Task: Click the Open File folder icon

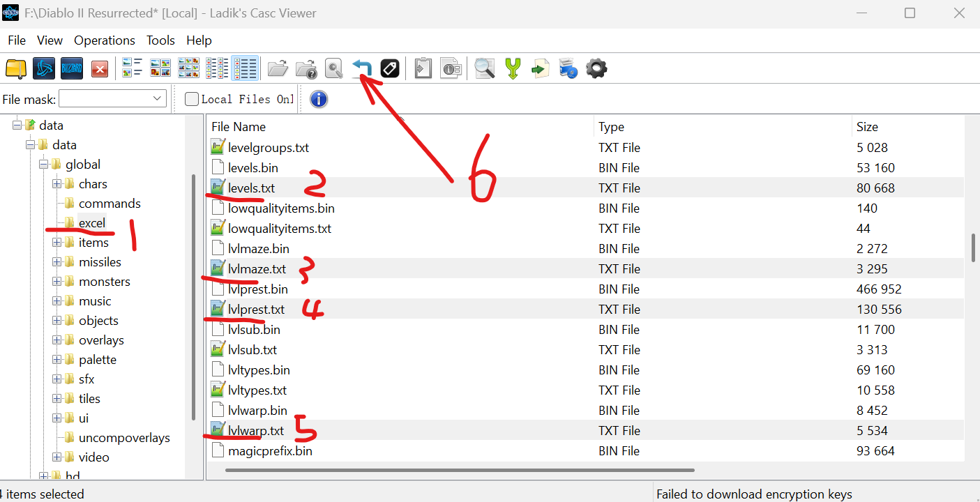Action: [278, 68]
